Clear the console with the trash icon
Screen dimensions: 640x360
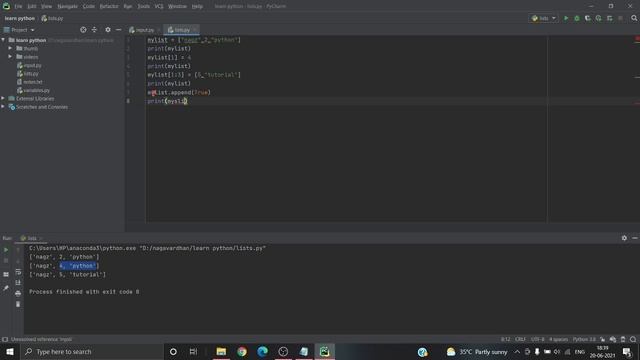point(18,304)
